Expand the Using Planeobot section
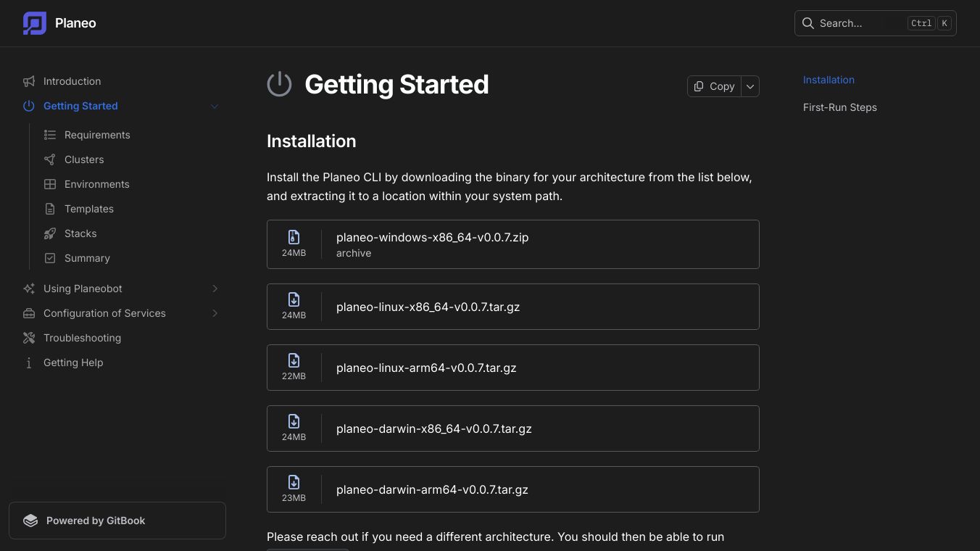This screenshot has height=551, width=980. [215, 289]
